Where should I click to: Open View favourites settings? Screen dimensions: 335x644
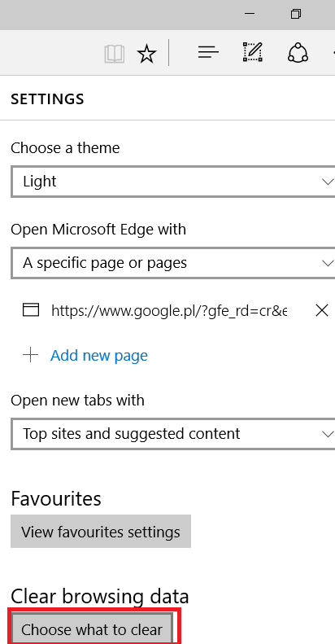pos(101,532)
